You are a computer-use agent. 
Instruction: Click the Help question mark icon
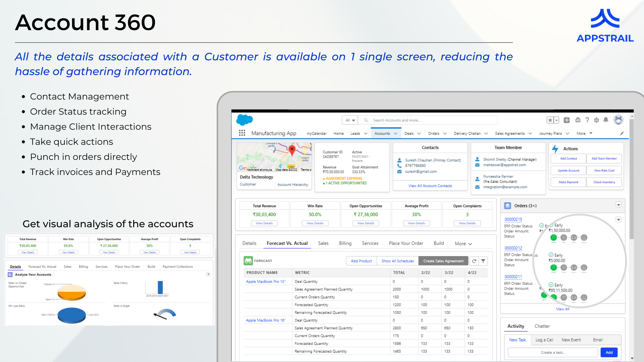(x=587, y=120)
